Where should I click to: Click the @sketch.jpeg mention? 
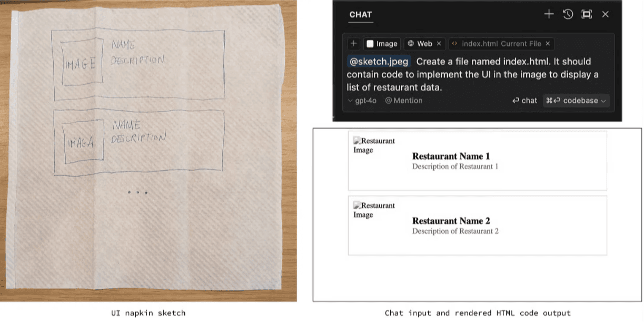(378, 61)
